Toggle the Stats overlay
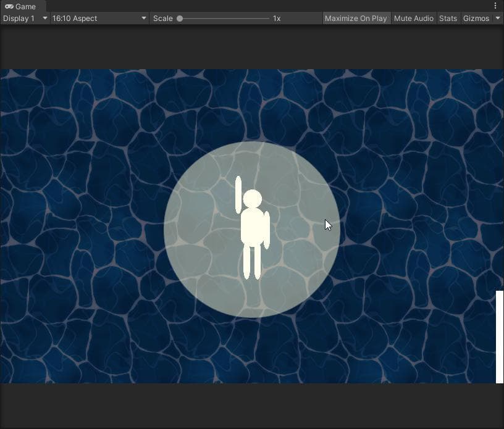 point(448,19)
